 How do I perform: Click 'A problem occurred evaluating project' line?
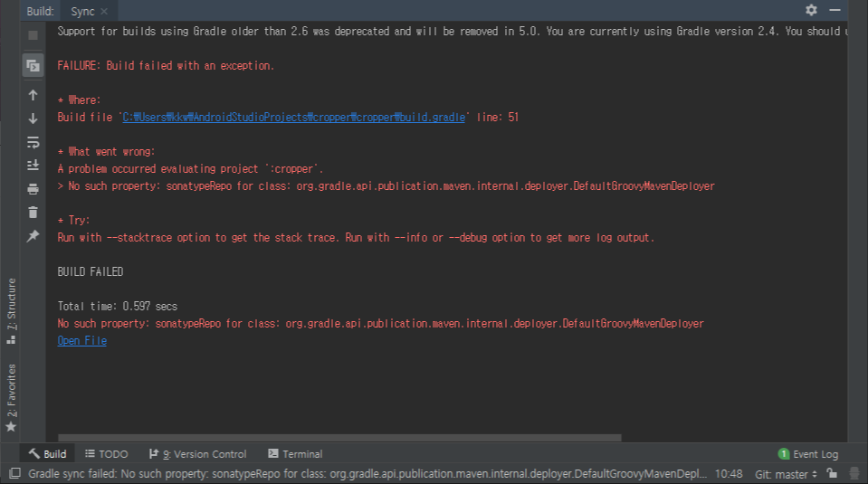(190, 168)
